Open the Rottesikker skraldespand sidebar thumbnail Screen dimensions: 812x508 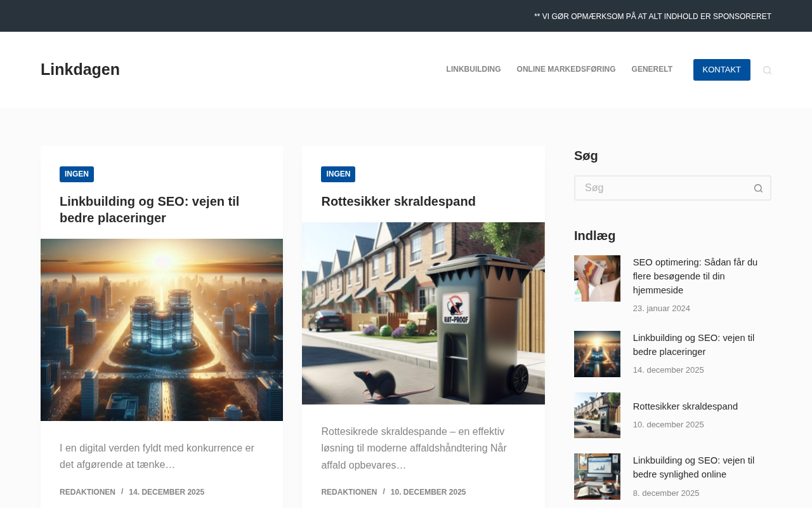[597, 415]
